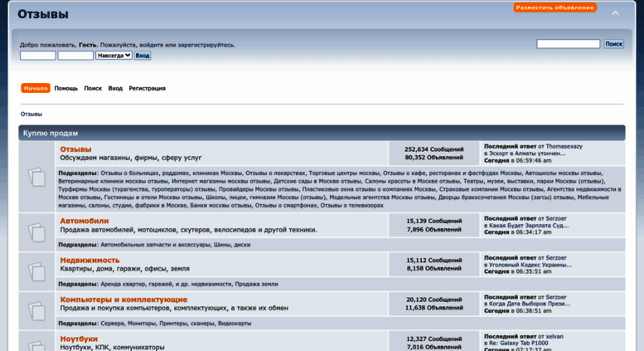Click the Вход login button
The image size is (644, 351).
point(143,56)
